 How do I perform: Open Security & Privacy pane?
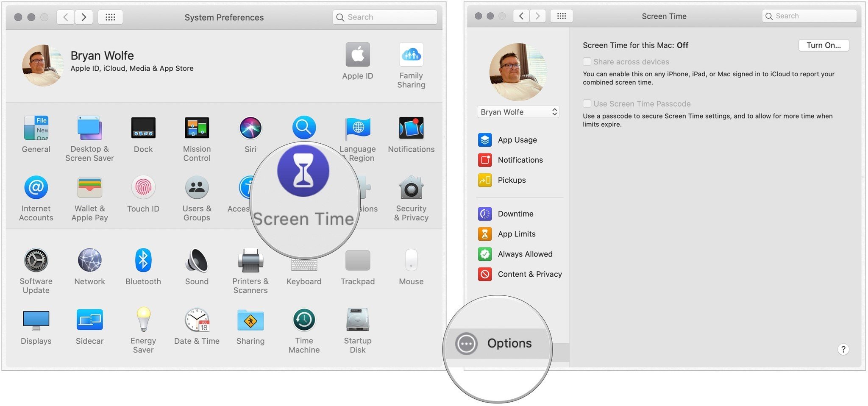click(411, 198)
